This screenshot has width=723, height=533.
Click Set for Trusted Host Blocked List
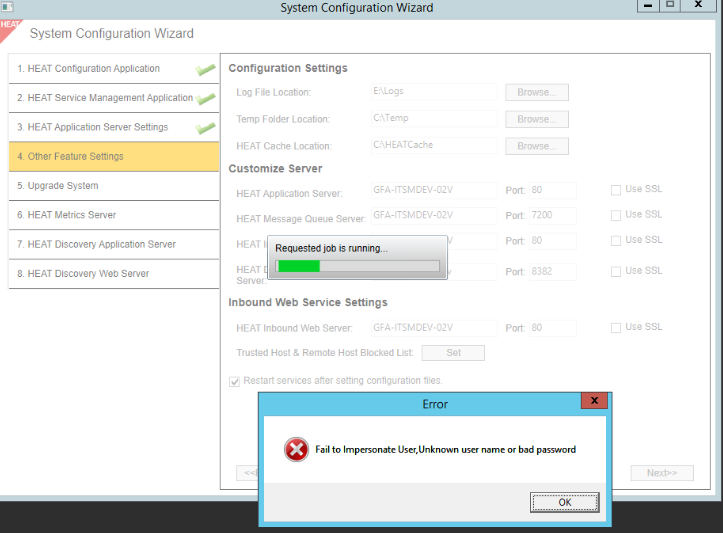point(453,353)
